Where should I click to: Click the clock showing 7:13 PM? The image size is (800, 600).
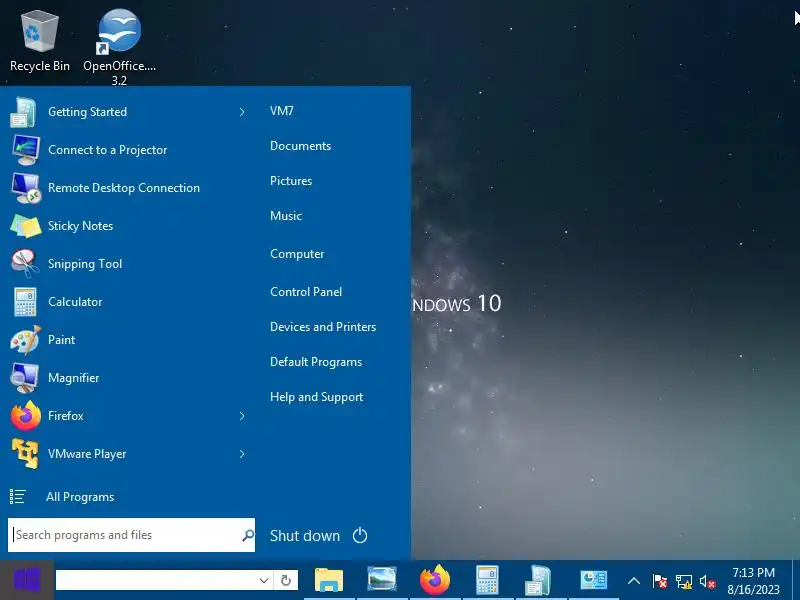pos(753,581)
